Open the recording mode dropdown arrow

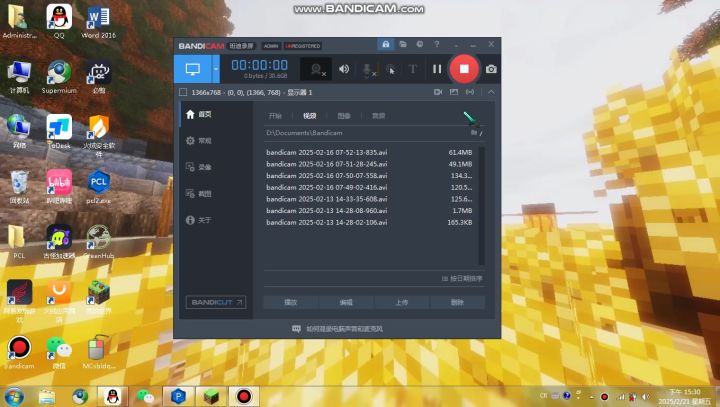pyautogui.click(x=215, y=69)
